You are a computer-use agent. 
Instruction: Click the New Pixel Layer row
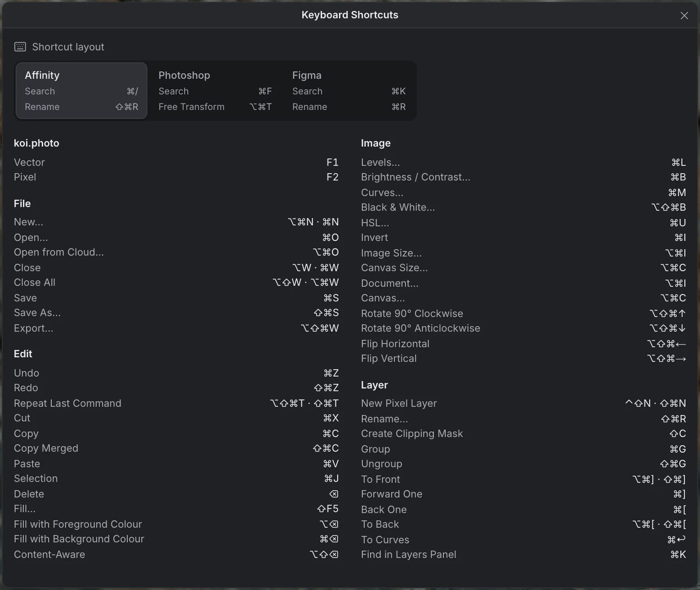point(523,403)
